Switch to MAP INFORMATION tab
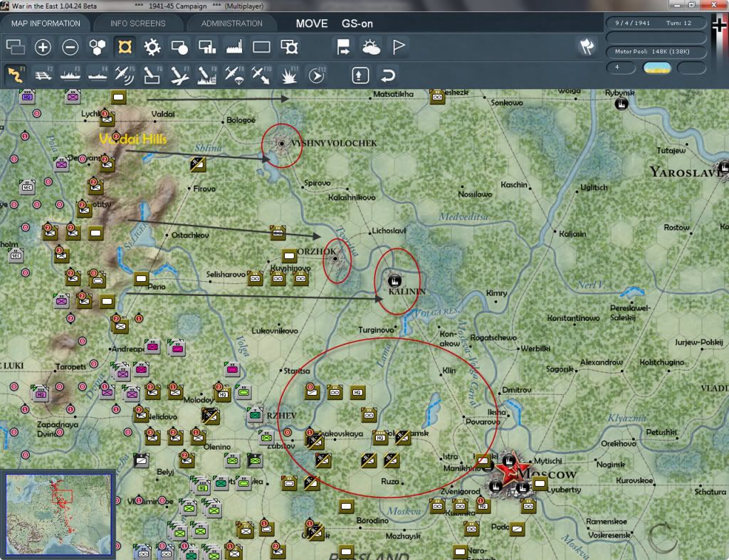The width and height of the screenshot is (729, 560). [46, 23]
